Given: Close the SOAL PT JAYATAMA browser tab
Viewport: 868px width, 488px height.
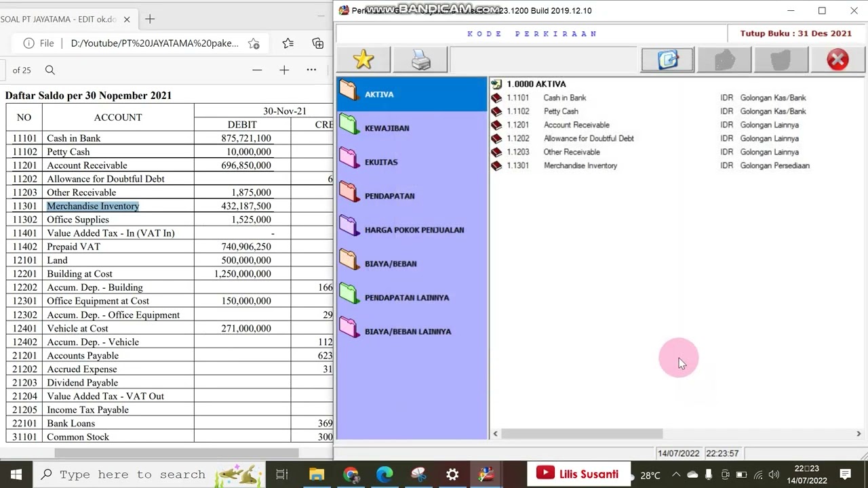Looking at the screenshot, I should (126, 19).
